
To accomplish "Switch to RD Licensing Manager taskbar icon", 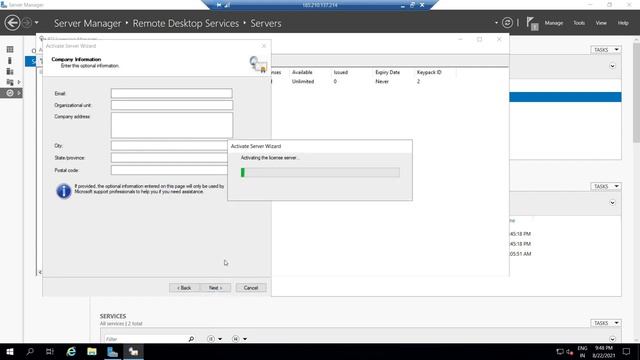I will pos(133,351).
